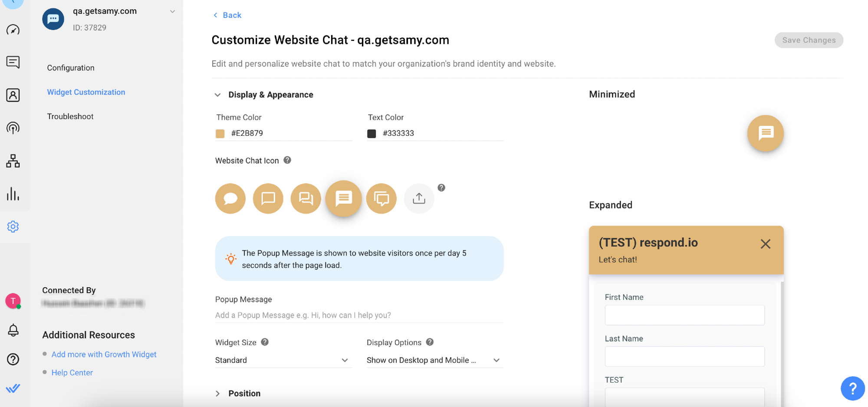Go to the Troubleshoot menu item
This screenshot has height=407, width=868.
70,116
